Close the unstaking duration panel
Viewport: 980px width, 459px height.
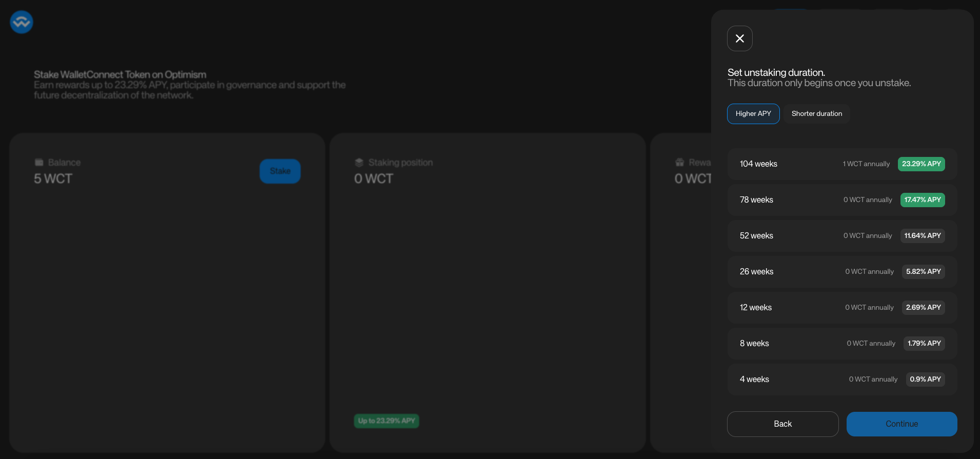[x=739, y=38]
